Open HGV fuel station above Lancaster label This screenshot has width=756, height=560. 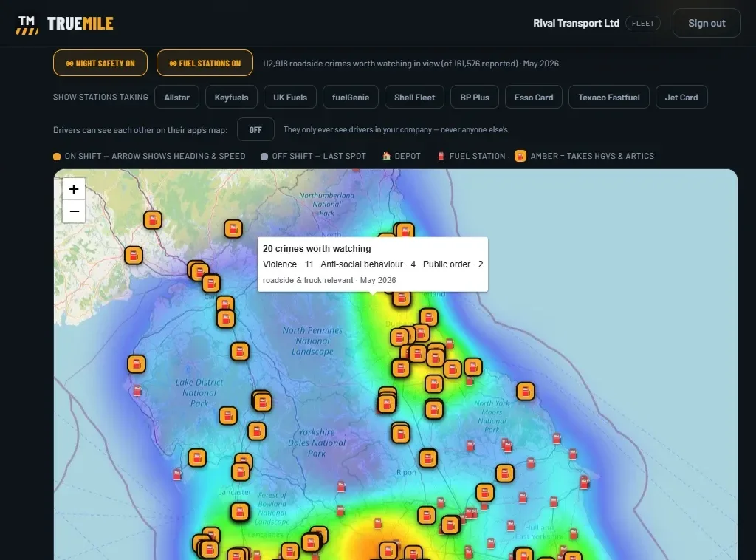click(x=241, y=471)
